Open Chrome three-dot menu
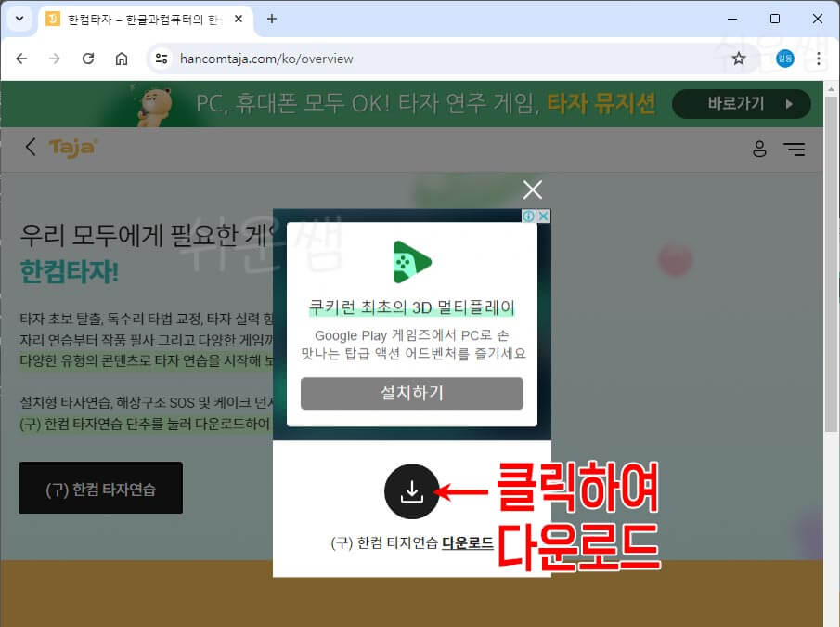This screenshot has width=840, height=627. [x=818, y=59]
